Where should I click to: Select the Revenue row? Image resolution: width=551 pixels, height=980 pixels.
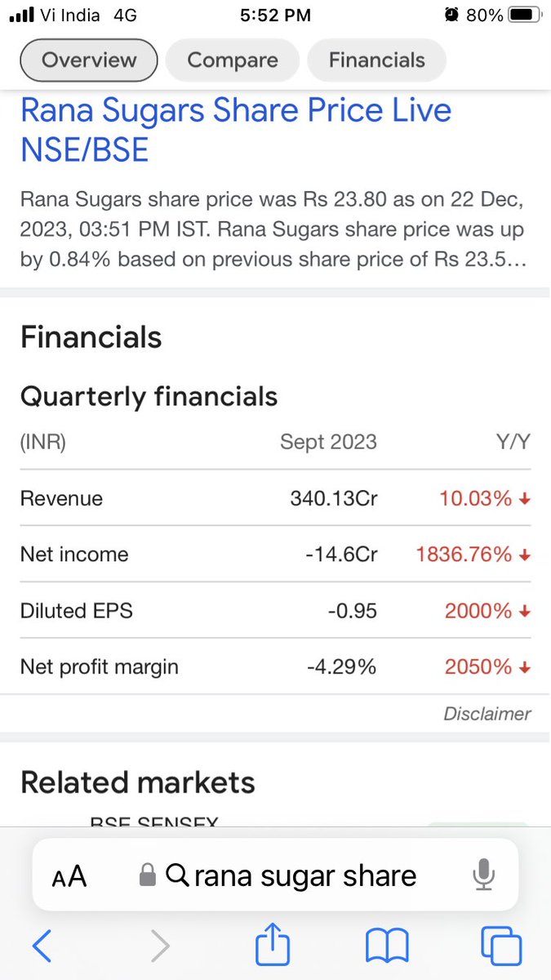coord(275,498)
